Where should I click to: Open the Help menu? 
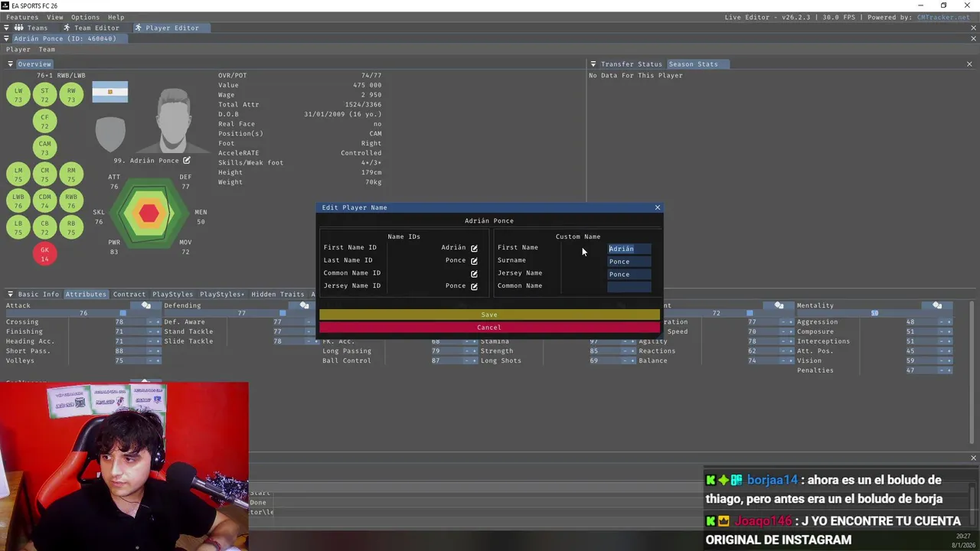point(116,17)
